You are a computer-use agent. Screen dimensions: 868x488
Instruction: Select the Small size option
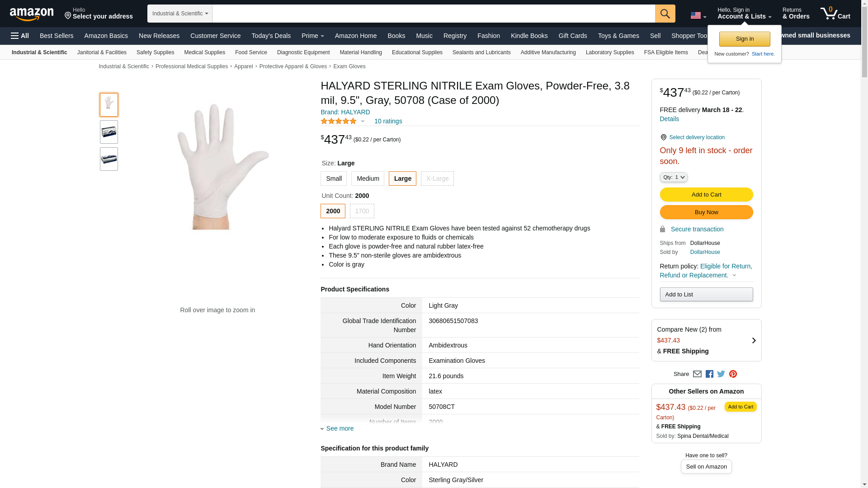coord(334,178)
